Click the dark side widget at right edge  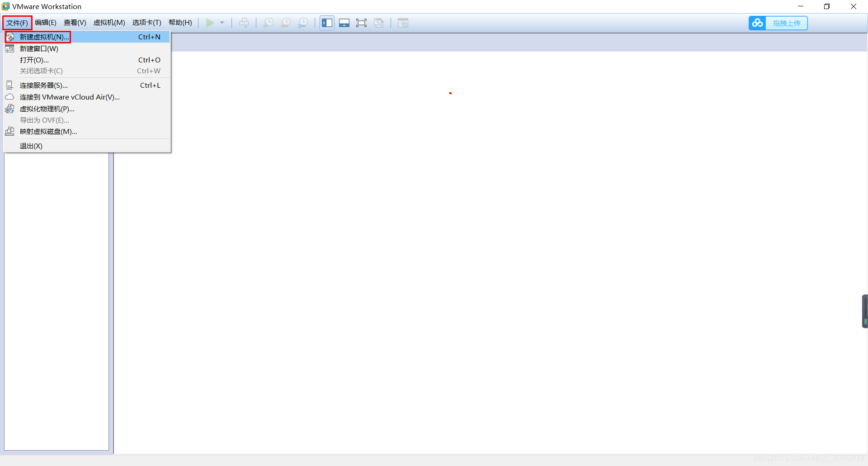pos(865,311)
